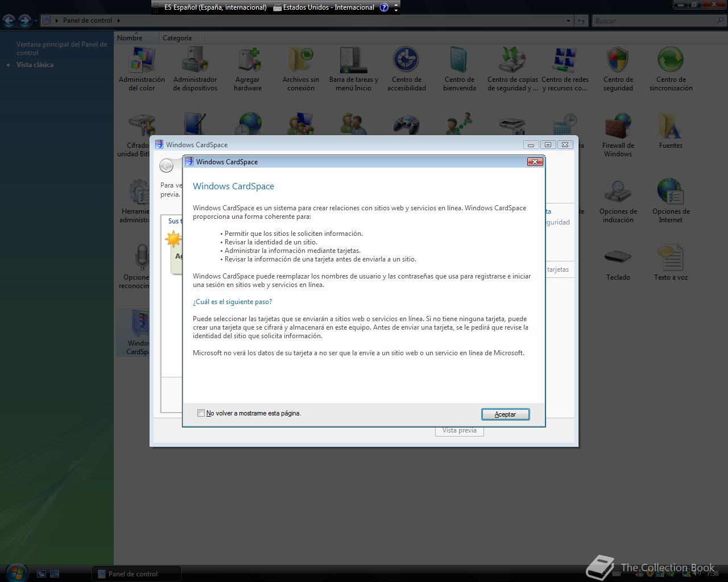Click Explorer forward navigation button
This screenshot has height=582, width=728.
click(24, 20)
